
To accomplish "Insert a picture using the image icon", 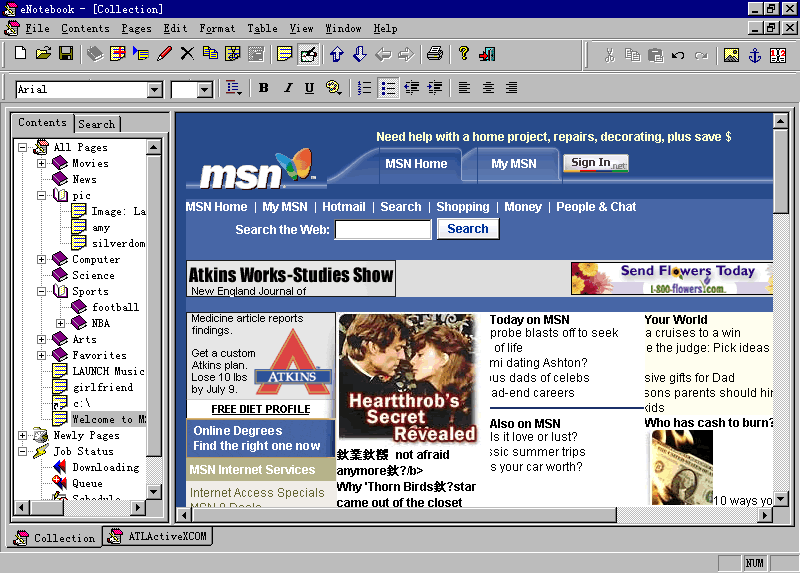I will (x=731, y=55).
